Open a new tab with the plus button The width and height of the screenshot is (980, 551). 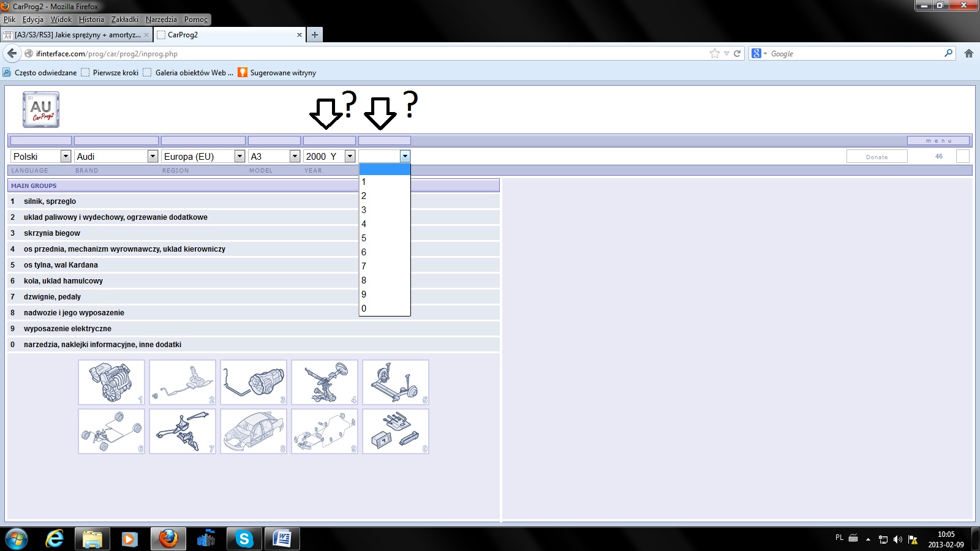(x=315, y=35)
